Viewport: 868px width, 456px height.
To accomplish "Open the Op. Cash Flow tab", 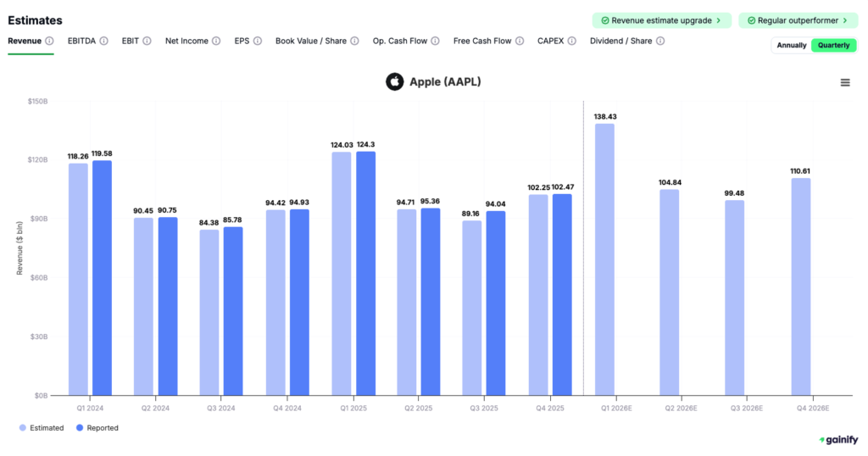I will tap(400, 41).
